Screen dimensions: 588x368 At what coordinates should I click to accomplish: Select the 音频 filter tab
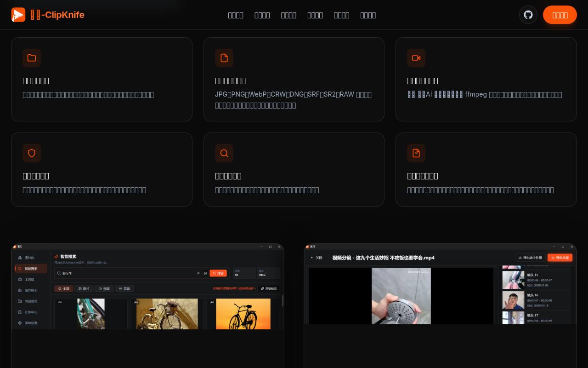[124, 288]
